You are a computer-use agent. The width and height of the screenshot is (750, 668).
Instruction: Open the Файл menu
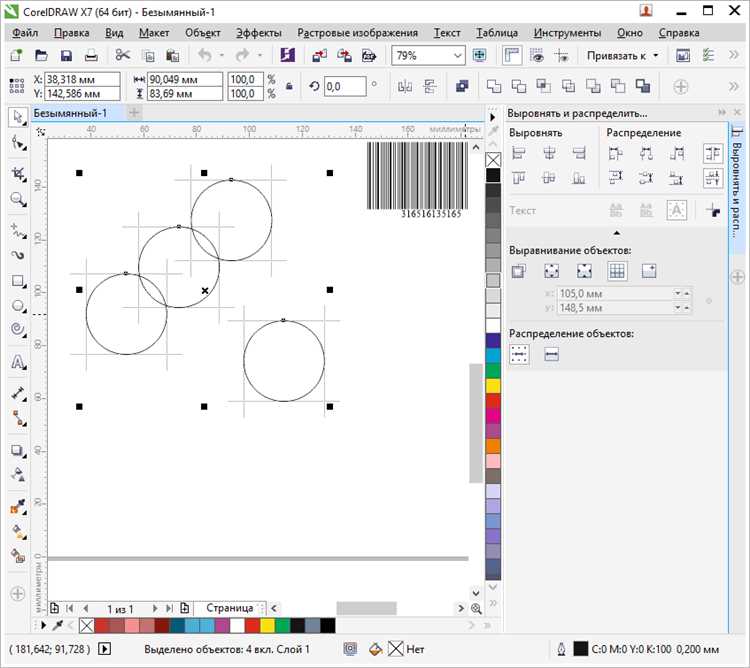point(25,33)
